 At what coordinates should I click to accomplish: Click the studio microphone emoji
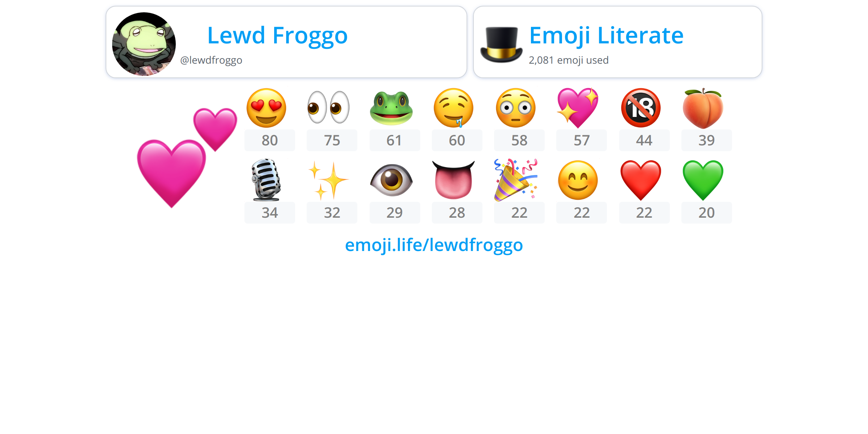[267, 180]
